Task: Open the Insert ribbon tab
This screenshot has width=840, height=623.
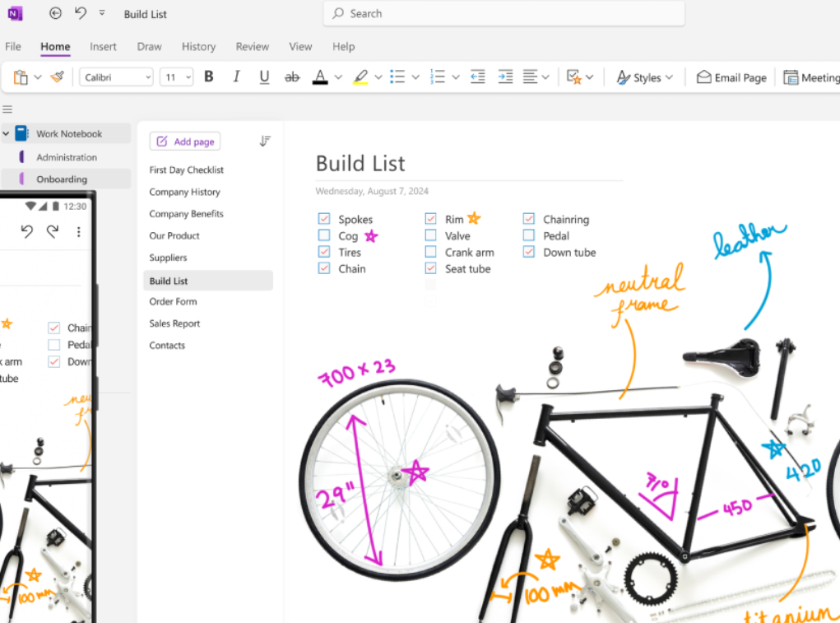Action: coord(103,47)
